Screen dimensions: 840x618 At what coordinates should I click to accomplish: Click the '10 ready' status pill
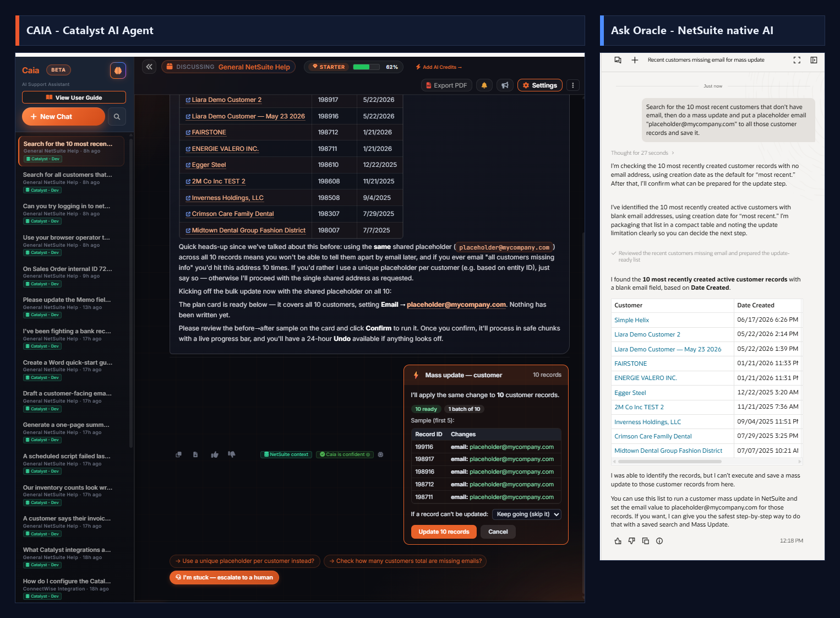click(426, 409)
